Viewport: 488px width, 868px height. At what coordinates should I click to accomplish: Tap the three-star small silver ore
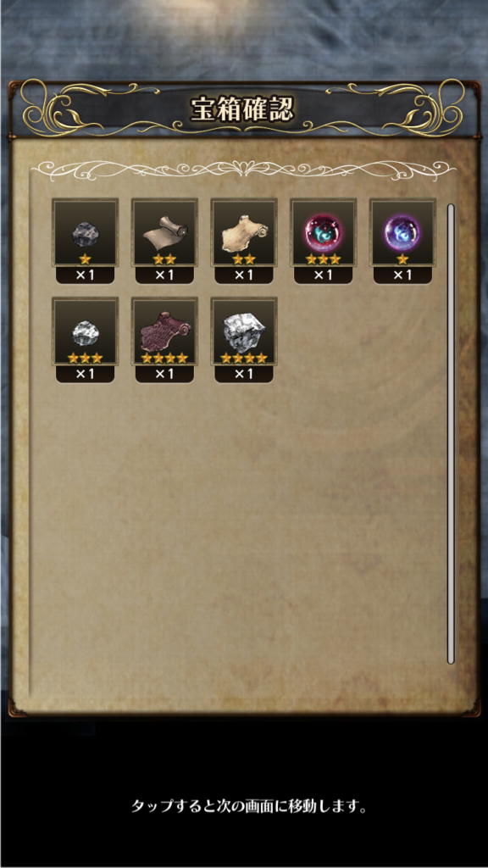coord(86,331)
